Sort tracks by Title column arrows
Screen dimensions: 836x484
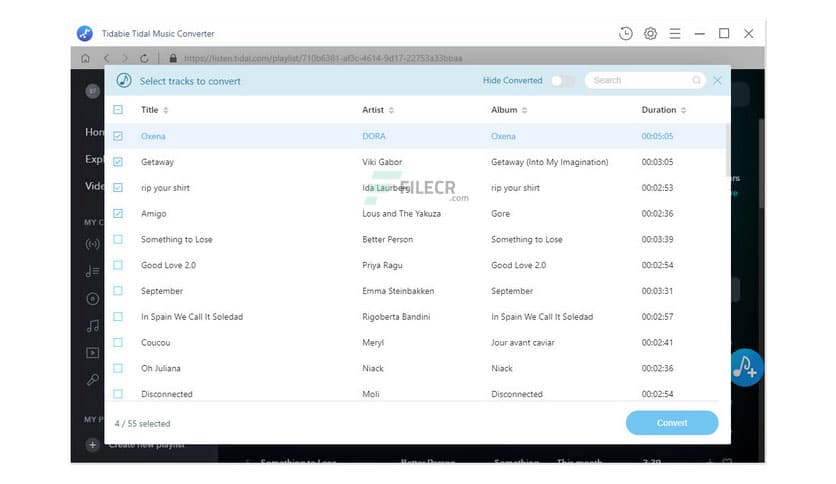pos(166,110)
